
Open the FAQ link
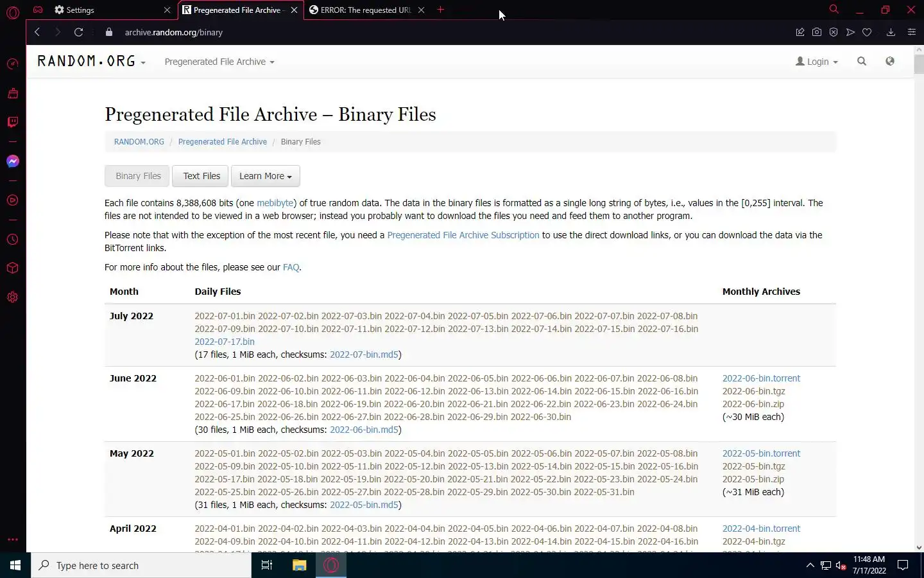(x=291, y=267)
